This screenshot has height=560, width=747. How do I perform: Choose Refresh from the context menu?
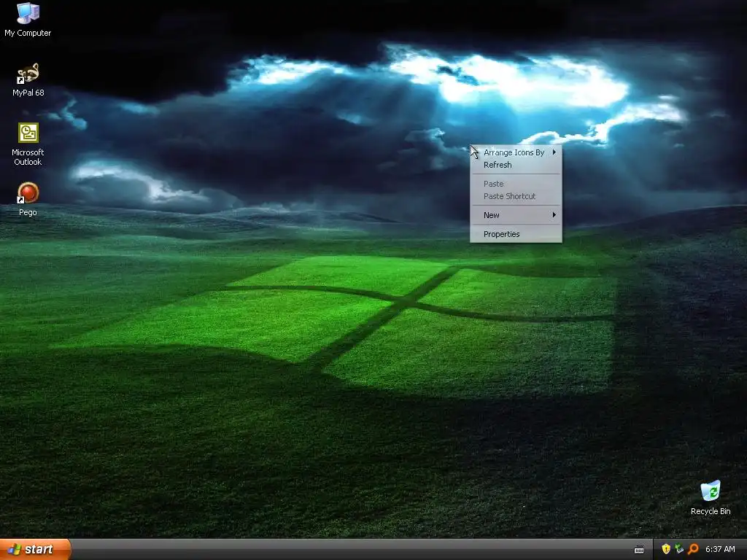click(516, 165)
